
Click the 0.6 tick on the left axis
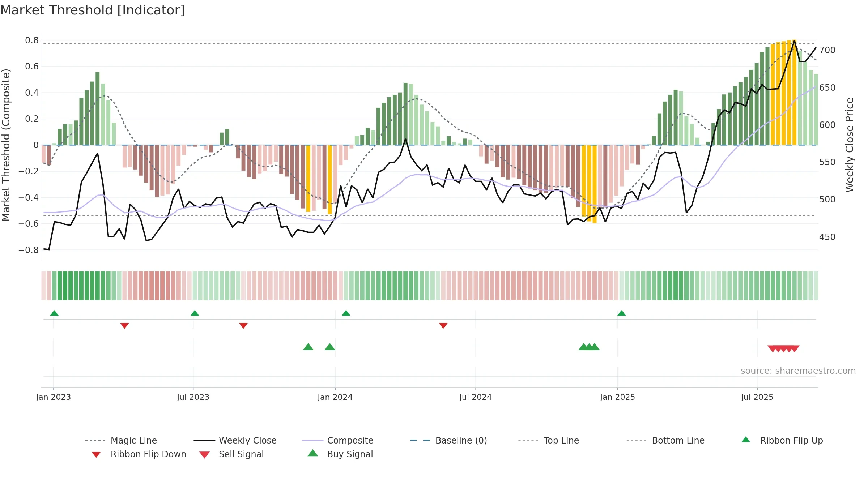coord(32,67)
